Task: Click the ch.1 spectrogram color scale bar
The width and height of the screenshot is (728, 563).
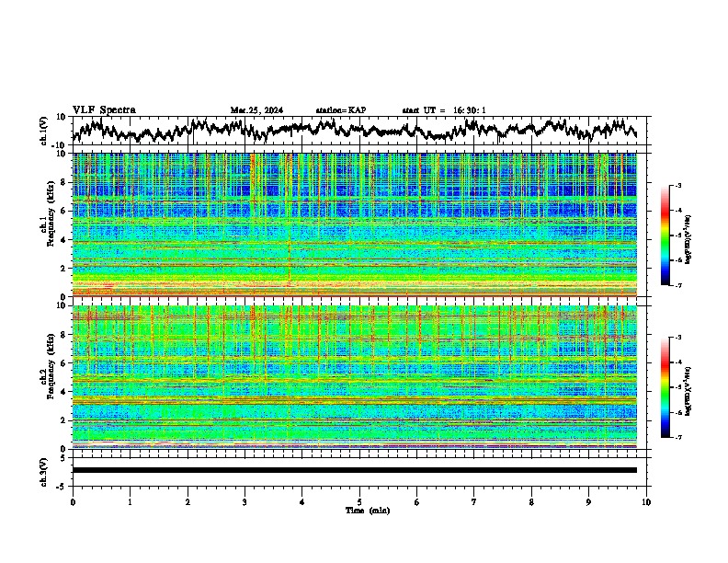Action: tap(665, 236)
